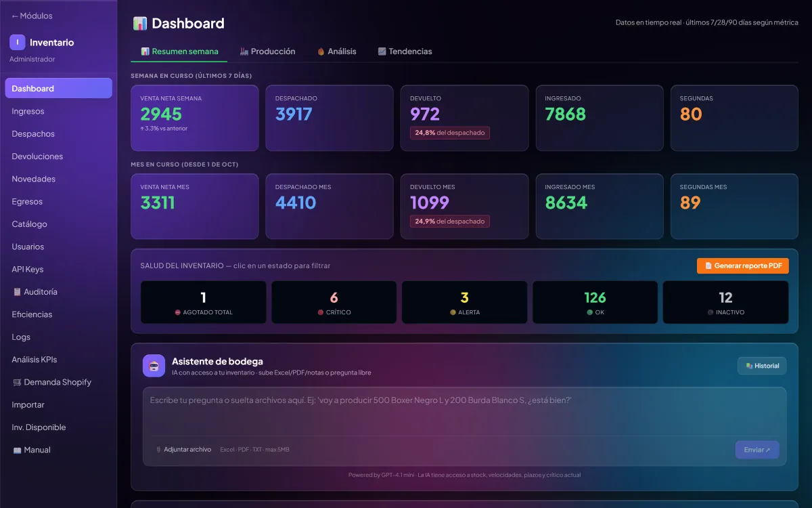Open the assistant Historial
This screenshot has width=812, height=508.
click(762, 366)
